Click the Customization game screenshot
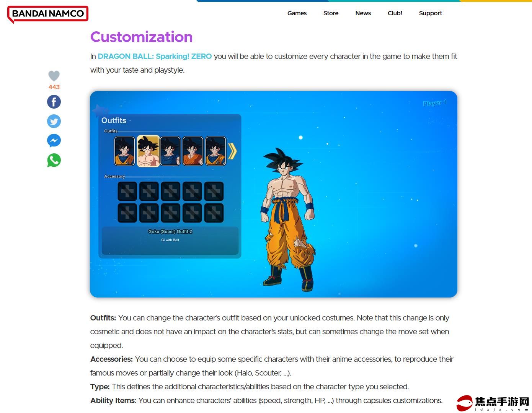The height and width of the screenshot is (413, 532). click(x=274, y=194)
